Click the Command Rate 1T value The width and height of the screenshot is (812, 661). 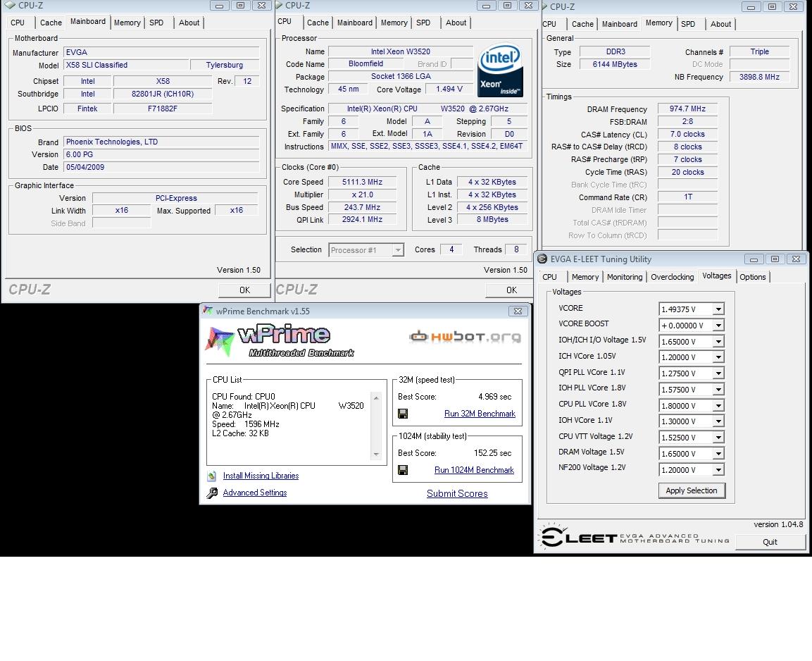(x=687, y=197)
